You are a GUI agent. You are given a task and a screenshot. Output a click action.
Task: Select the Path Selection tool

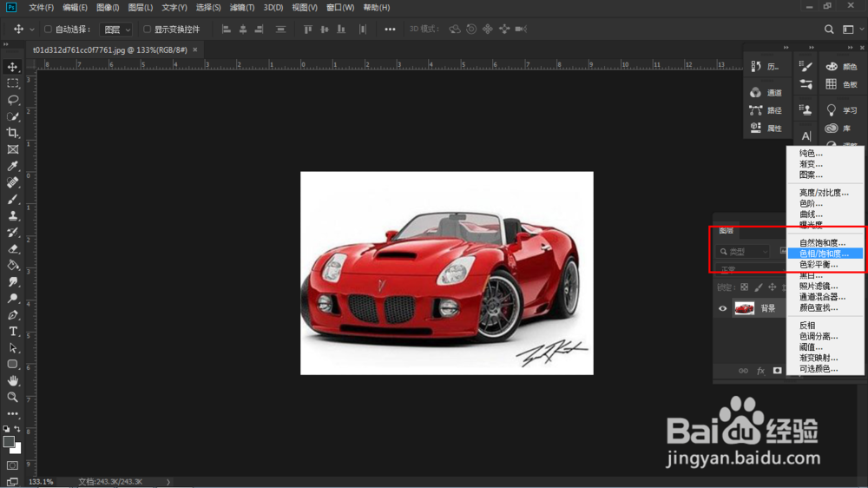pos(12,348)
